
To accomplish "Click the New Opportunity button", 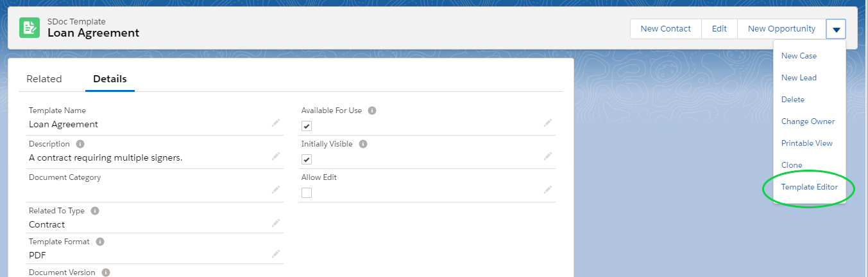I will coord(781,29).
